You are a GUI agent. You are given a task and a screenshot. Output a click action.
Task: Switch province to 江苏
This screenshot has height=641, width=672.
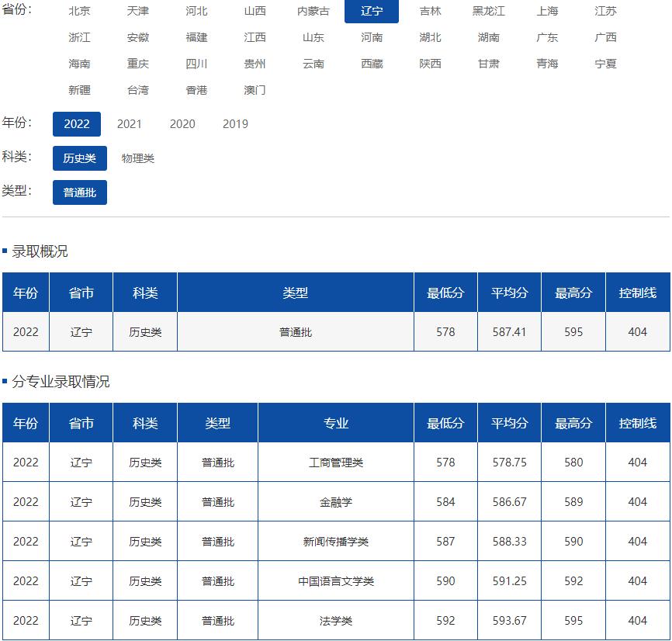tap(605, 11)
